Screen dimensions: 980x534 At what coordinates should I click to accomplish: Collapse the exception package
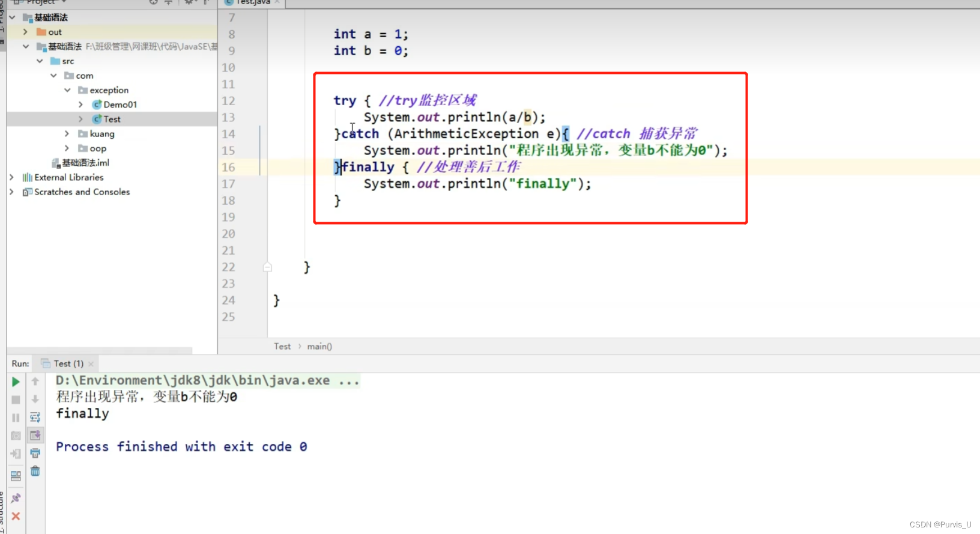67,90
